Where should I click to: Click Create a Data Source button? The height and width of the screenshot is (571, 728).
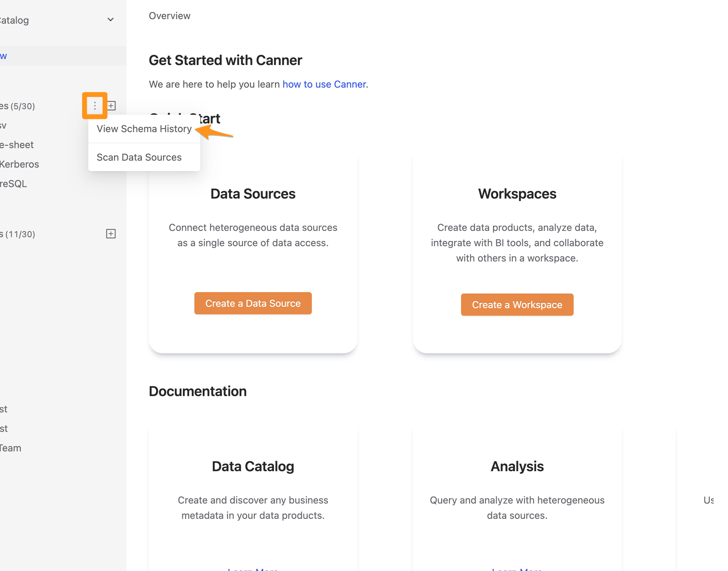[253, 303]
